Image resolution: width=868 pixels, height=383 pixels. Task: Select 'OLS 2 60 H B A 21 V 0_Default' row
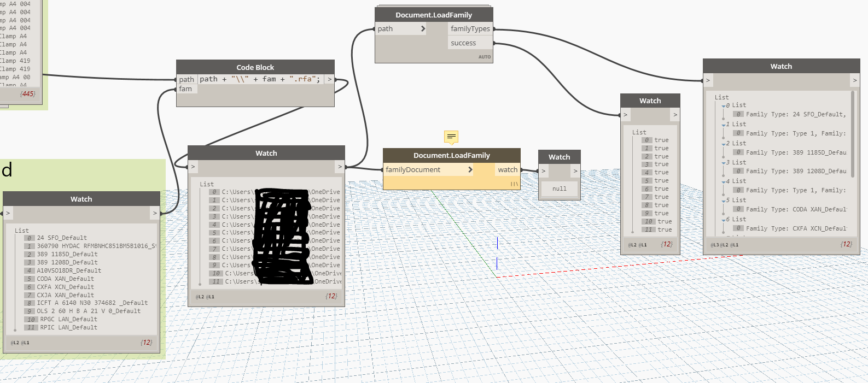point(89,311)
